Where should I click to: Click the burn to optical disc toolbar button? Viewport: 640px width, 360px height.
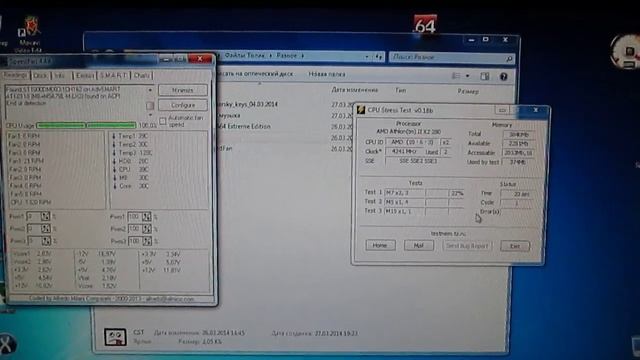click(255, 74)
